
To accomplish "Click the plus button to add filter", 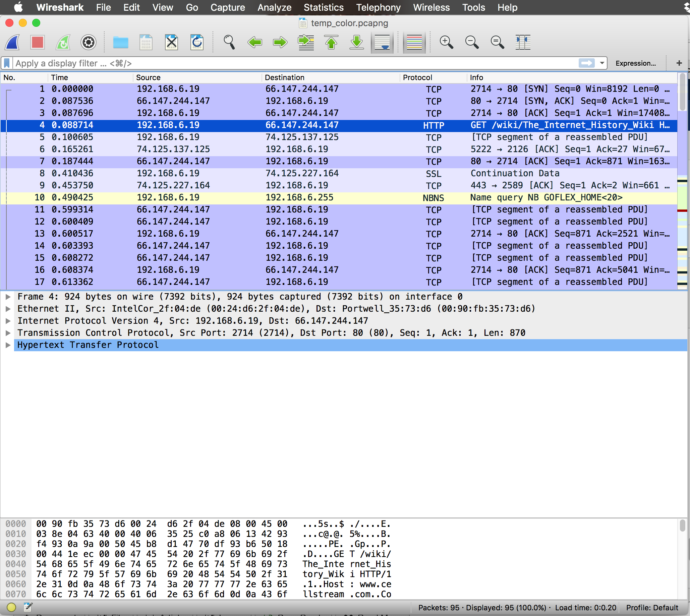I will click(x=680, y=63).
